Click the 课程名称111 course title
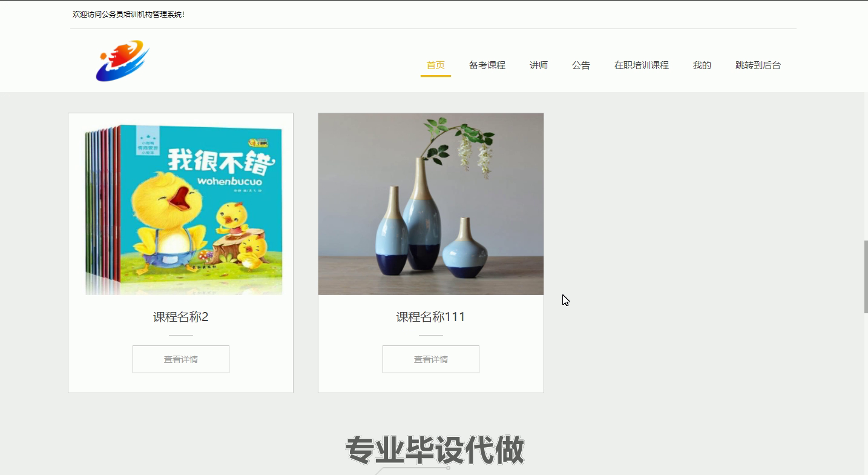Image resolution: width=868 pixels, height=475 pixels. point(431,317)
